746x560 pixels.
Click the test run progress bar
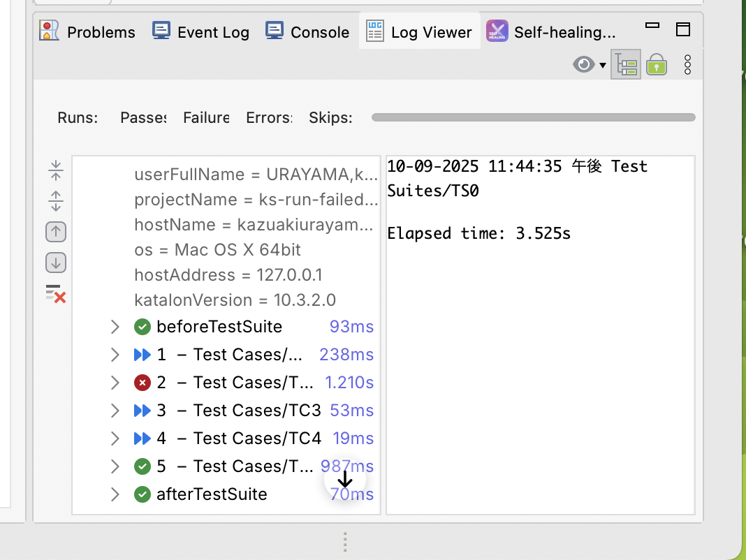point(533,117)
